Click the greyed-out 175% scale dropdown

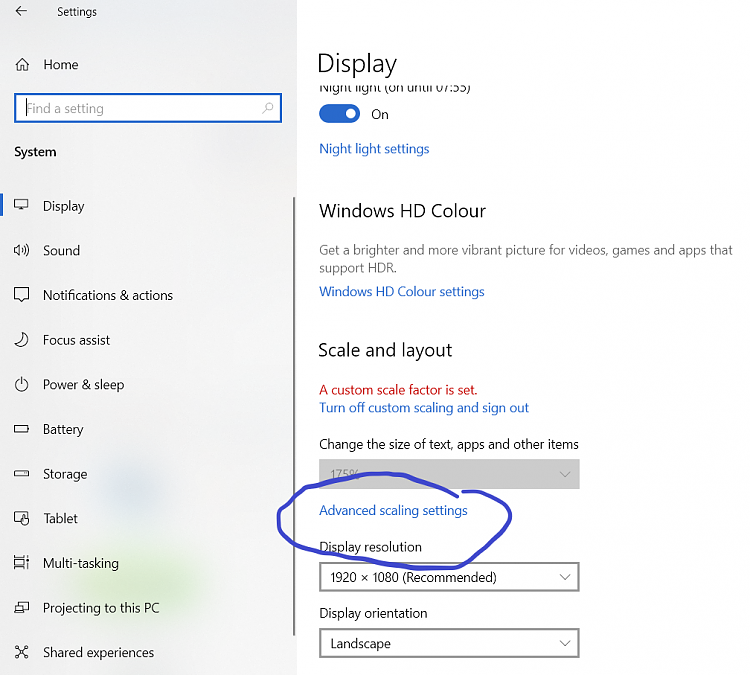pyautogui.click(x=449, y=474)
